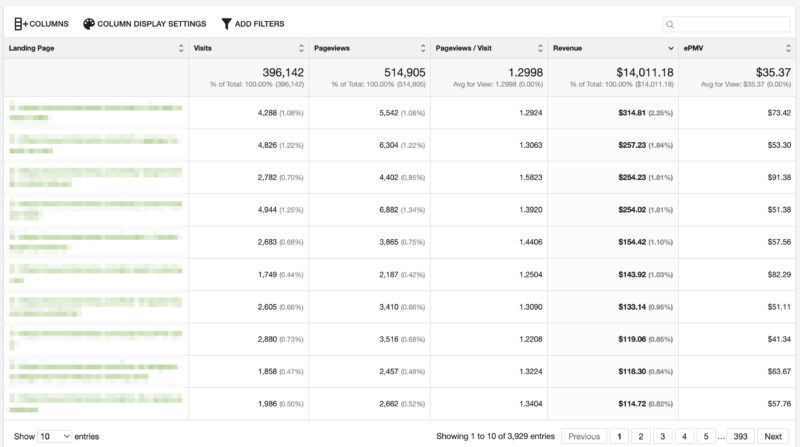Click the search magnifier icon
This screenshot has width=800, height=447.
tap(670, 24)
